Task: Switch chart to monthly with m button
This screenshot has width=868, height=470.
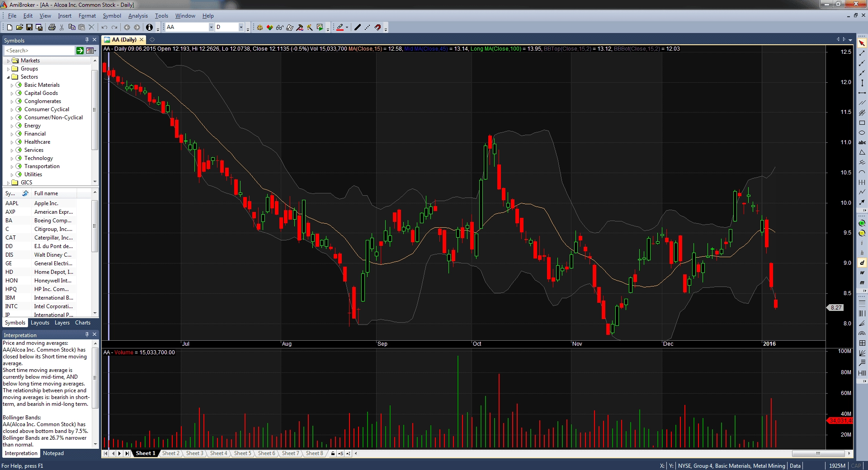Action: coord(862,283)
